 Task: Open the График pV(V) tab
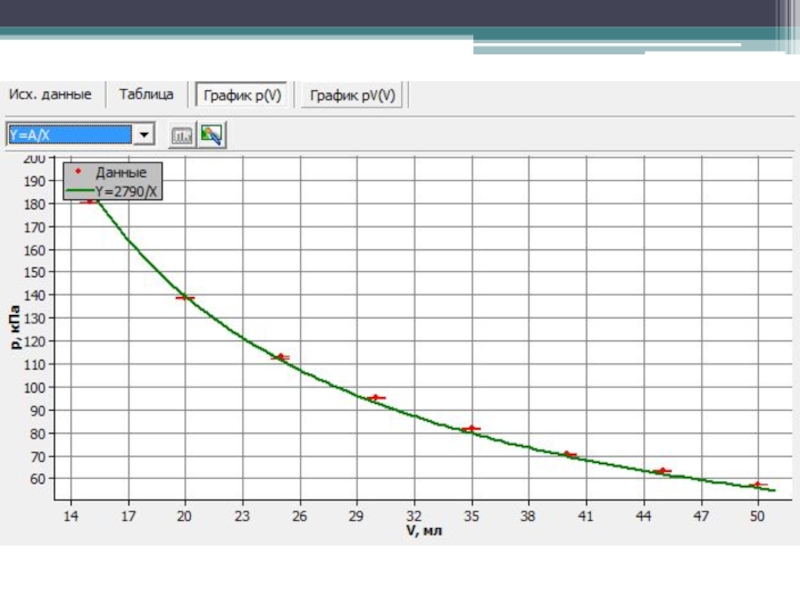point(352,96)
